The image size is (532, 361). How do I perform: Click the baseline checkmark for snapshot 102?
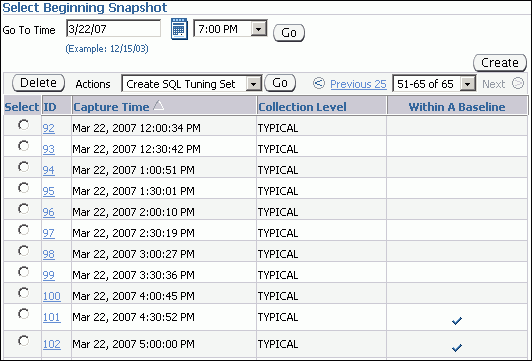click(x=457, y=347)
